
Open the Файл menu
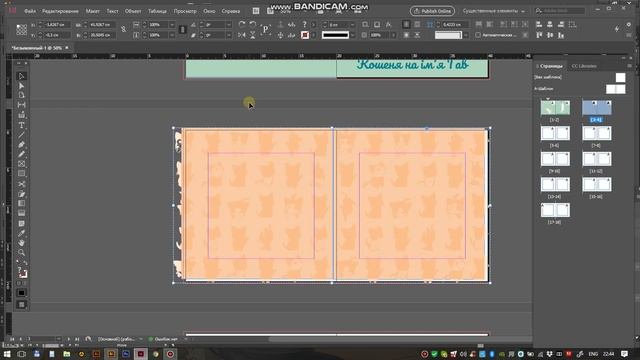pos(30,11)
